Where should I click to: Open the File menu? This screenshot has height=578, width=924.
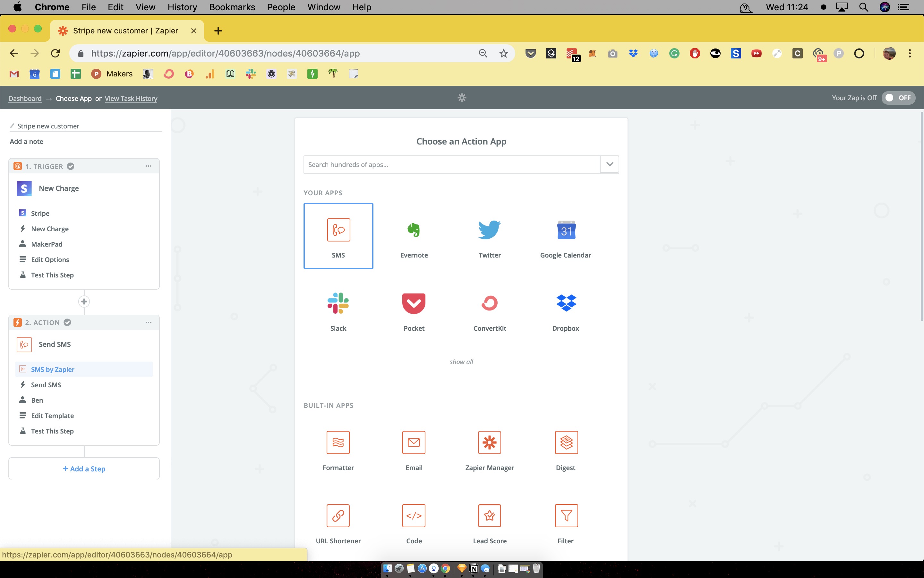[x=89, y=7]
